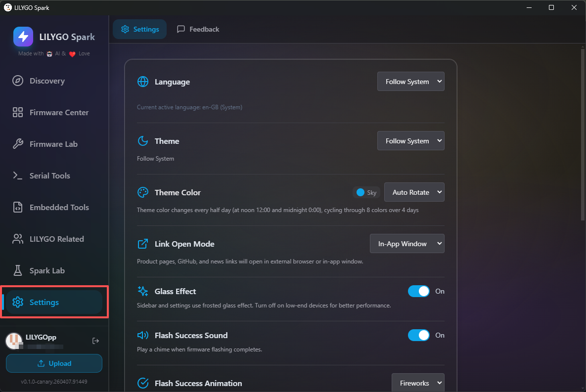
Task: Open the Theme Color Auto Rotate dropdown
Action: click(x=414, y=192)
